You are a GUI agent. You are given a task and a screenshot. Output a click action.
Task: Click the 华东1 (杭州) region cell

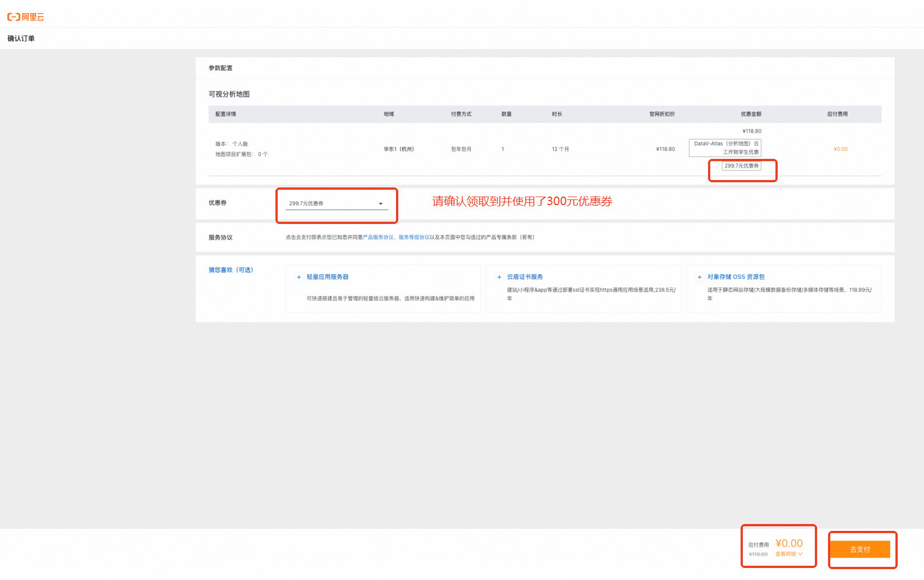[399, 149]
